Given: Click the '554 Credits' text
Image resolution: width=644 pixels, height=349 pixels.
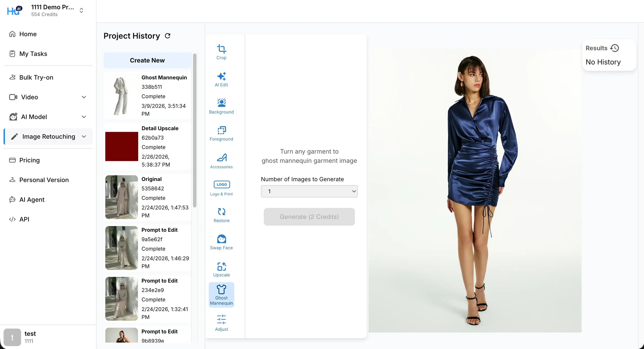Looking at the screenshot, I should [44, 14].
